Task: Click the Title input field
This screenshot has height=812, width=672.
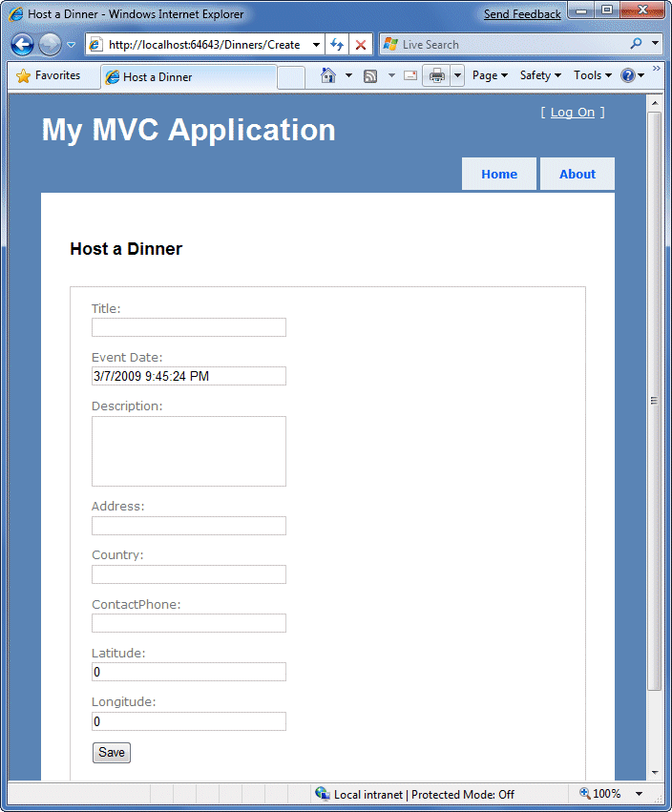Action: point(189,327)
